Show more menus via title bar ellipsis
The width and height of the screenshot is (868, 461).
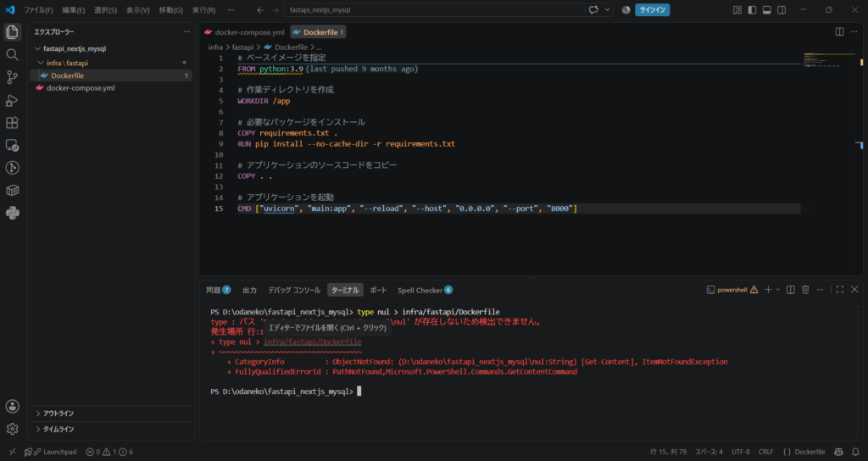(231, 10)
